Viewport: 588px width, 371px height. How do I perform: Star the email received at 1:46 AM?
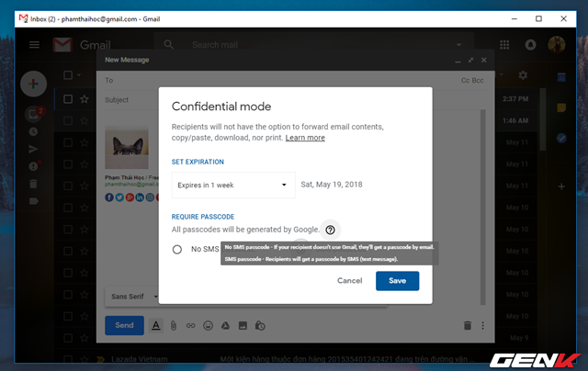click(x=85, y=120)
